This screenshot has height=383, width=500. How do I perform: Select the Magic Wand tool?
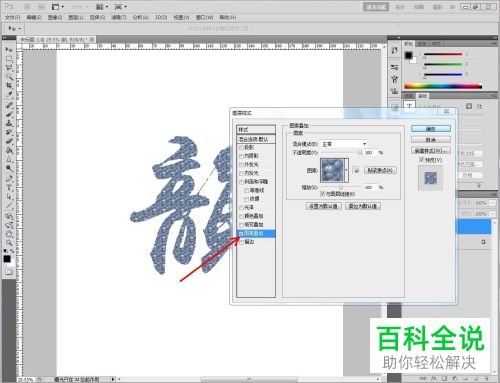9,77
